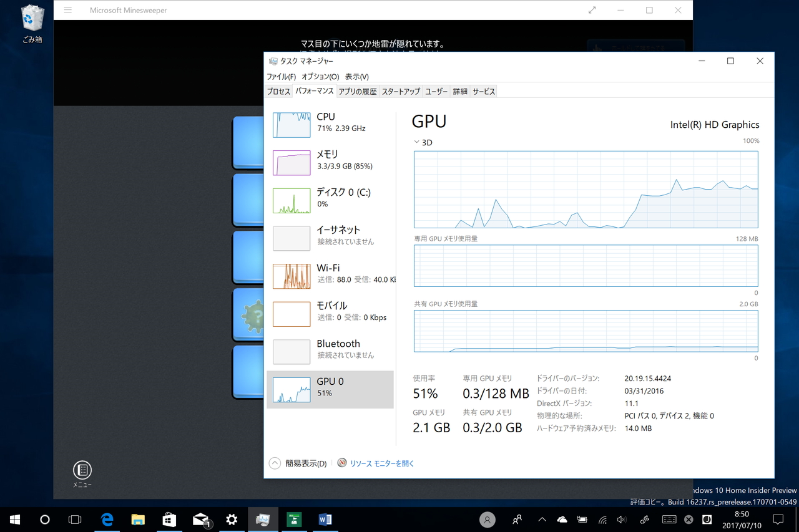Open People icon in taskbar
Screen dimensions: 799x532
pyautogui.click(x=517, y=520)
